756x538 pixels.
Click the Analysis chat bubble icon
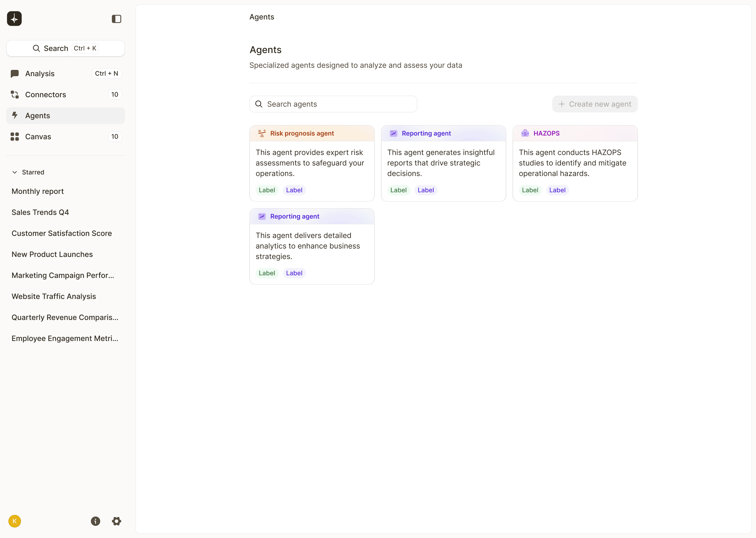14,74
